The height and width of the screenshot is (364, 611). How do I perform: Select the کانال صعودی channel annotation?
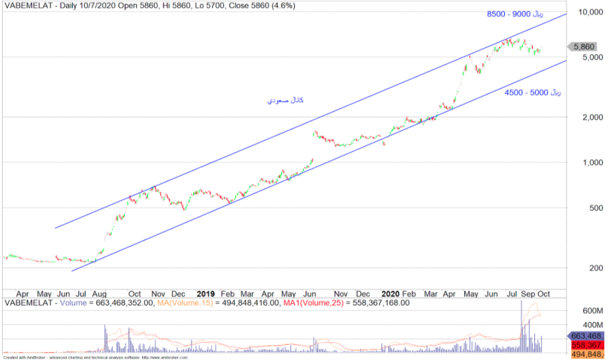(x=284, y=100)
